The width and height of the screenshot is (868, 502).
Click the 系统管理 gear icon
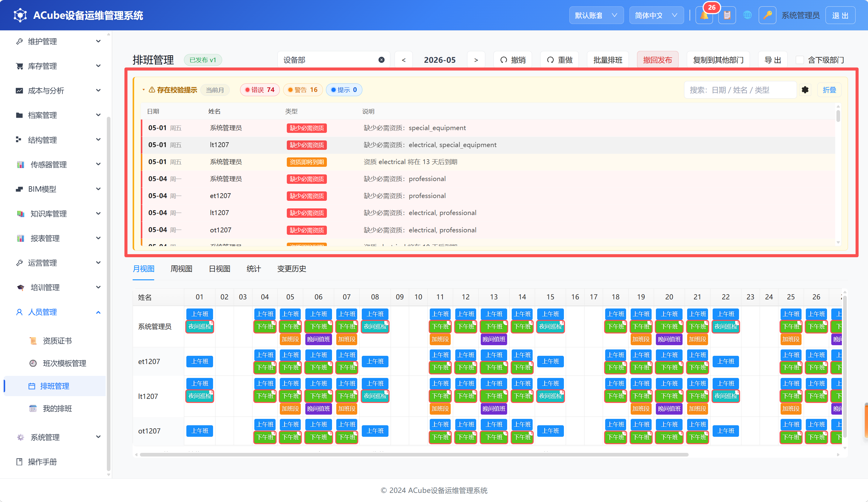(21, 437)
